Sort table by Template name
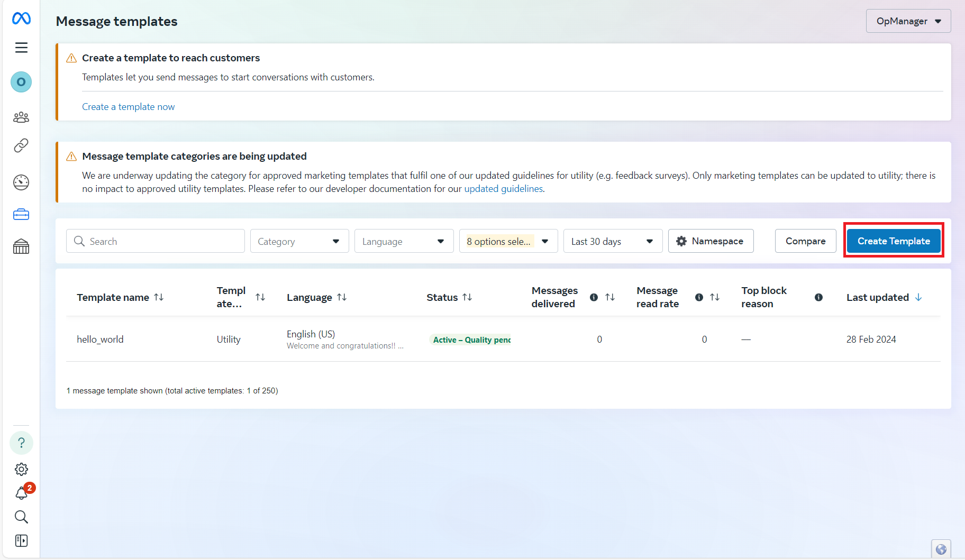This screenshot has width=965, height=560. [x=159, y=297]
